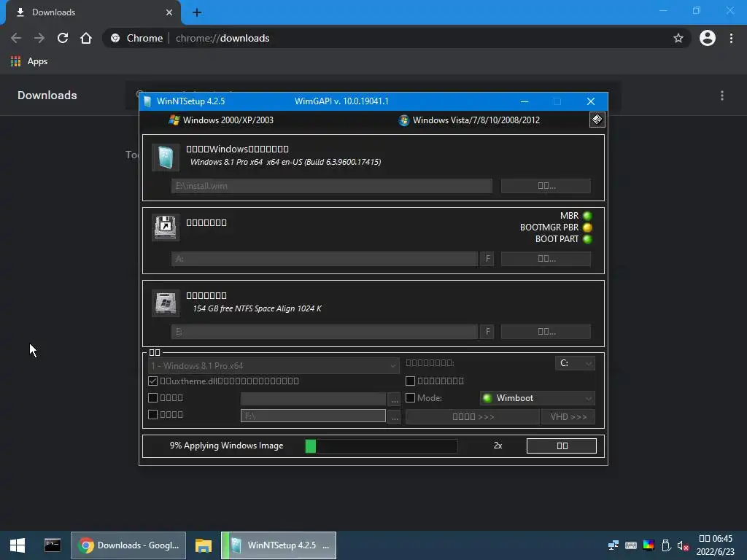Viewport: 747px width, 560px height.
Task: Toggle the uxtheme.dll patch checkbox
Action: 153,381
